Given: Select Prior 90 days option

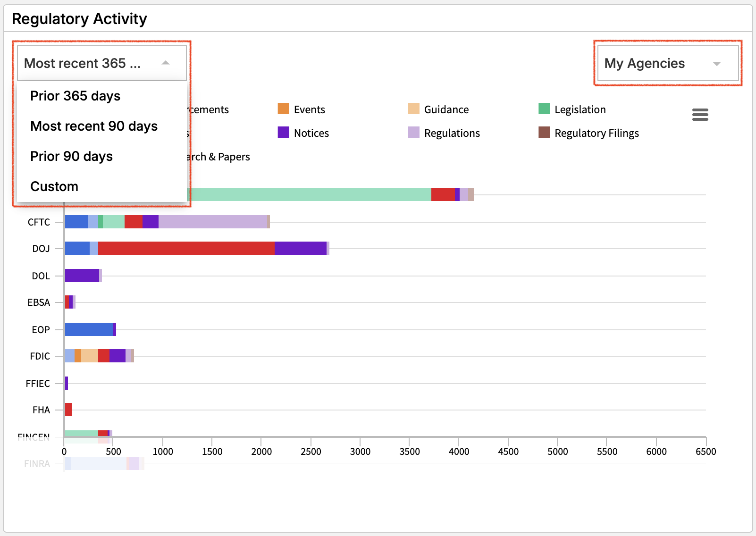Looking at the screenshot, I should pos(72,156).
